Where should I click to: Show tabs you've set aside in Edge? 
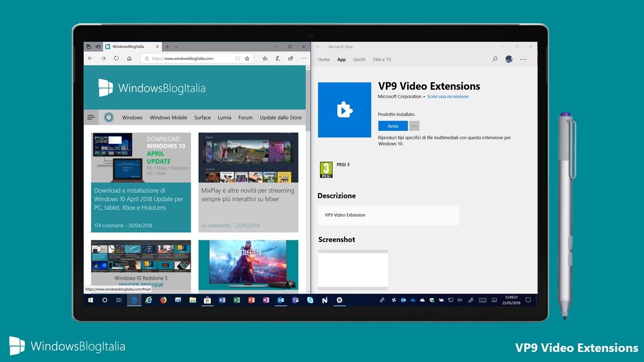pos(88,46)
